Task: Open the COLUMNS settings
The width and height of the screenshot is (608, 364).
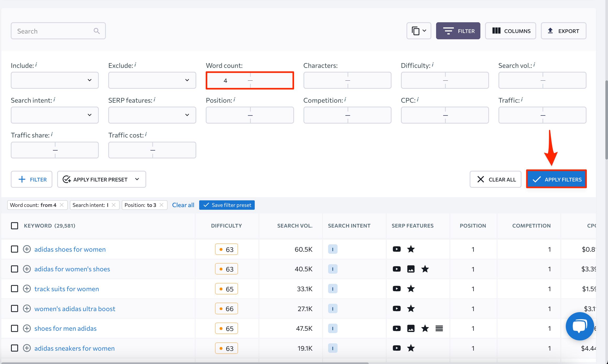Action: pyautogui.click(x=511, y=31)
